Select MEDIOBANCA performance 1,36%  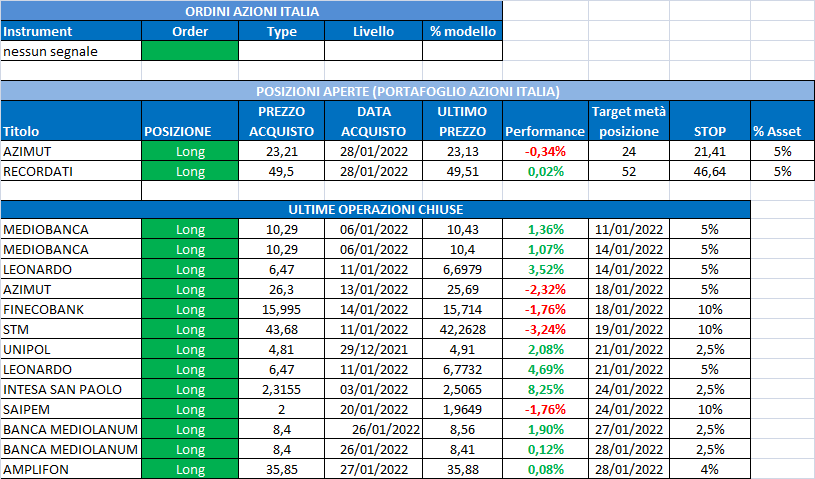545,229
